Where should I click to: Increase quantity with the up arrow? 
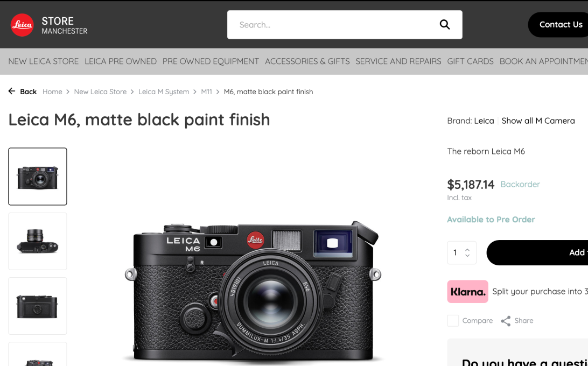tap(467, 250)
